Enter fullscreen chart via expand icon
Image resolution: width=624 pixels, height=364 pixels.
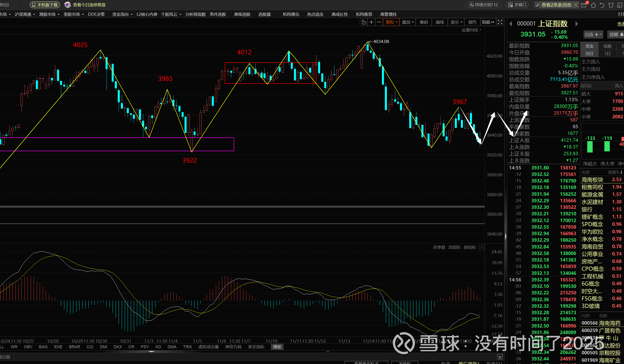500,22
